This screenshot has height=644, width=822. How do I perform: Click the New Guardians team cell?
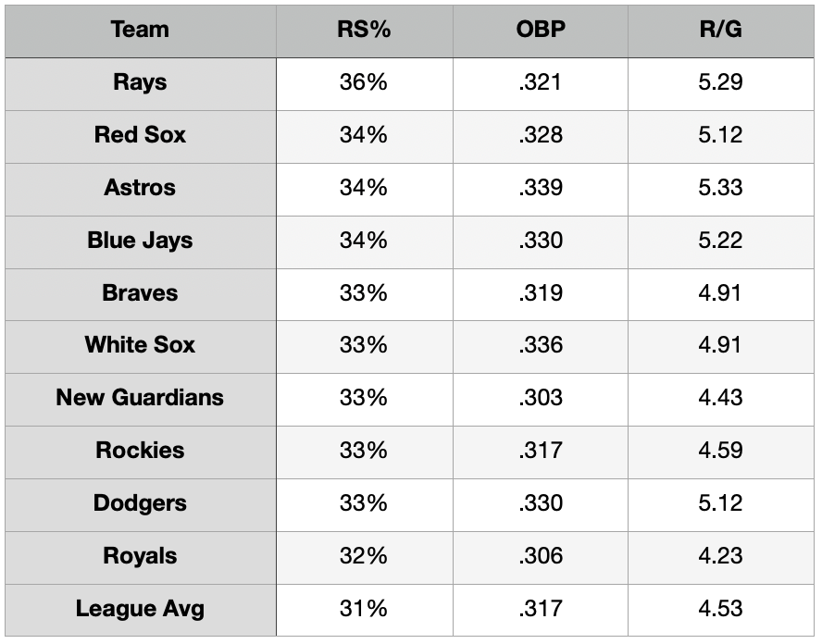[140, 398]
